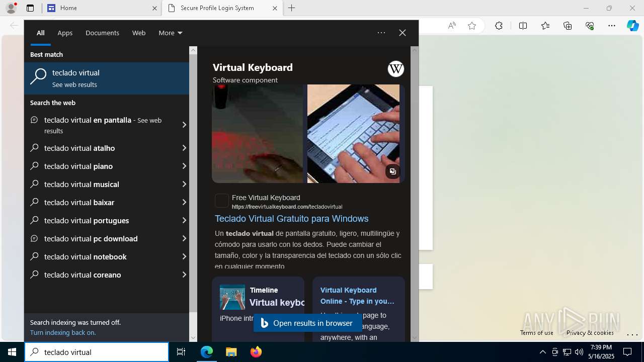Click the Bing logo in Open results button
Viewport: 644px width, 362px height.
click(x=264, y=323)
